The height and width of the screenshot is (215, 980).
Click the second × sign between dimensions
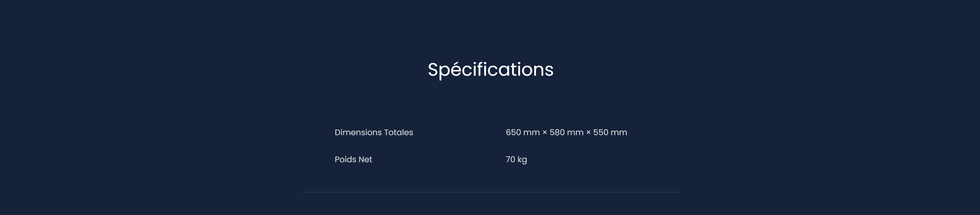pyautogui.click(x=588, y=133)
